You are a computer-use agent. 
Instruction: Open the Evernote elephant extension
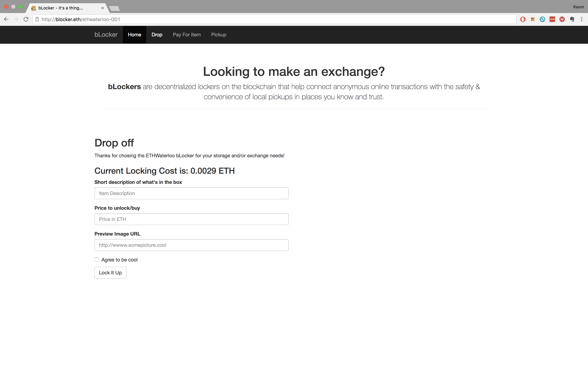[572, 19]
